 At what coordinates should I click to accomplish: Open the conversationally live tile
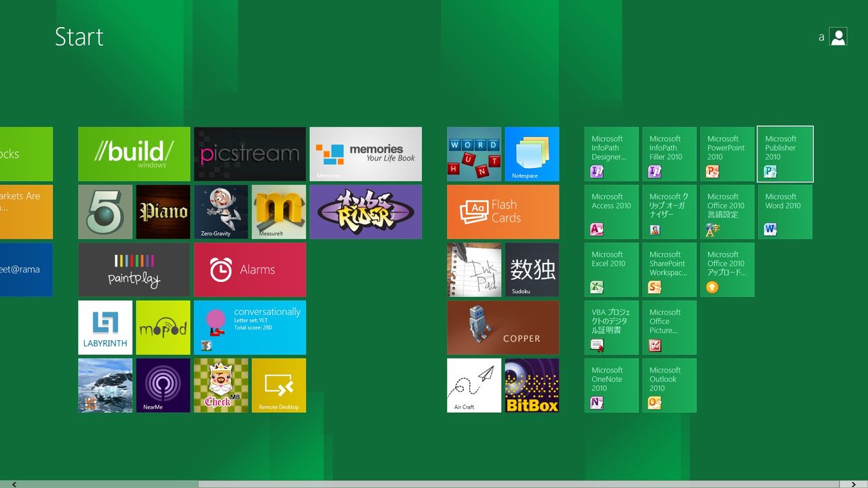click(x=250, y=327)
